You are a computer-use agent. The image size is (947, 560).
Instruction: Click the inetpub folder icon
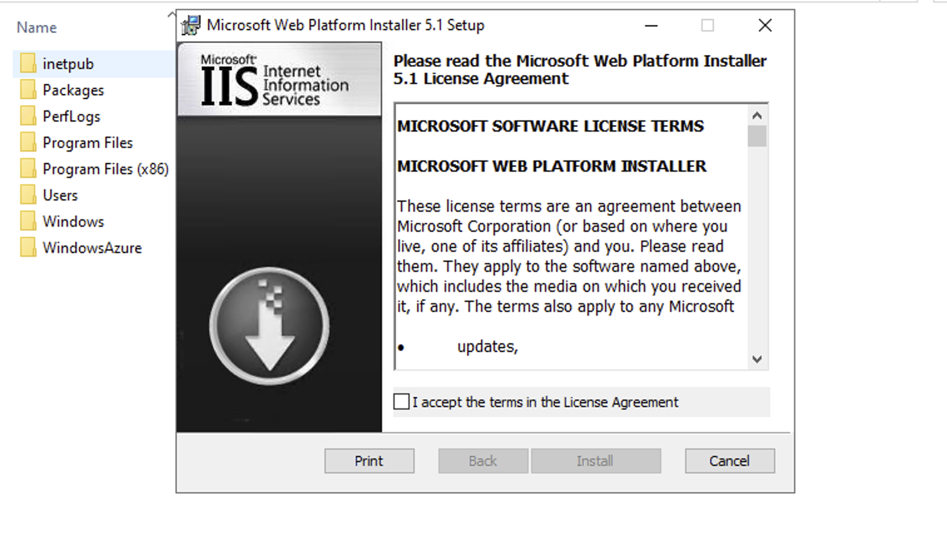pos(28,63)
